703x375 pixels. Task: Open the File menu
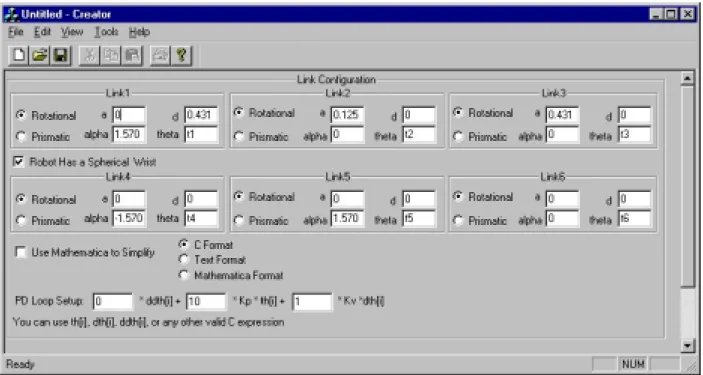16,32
